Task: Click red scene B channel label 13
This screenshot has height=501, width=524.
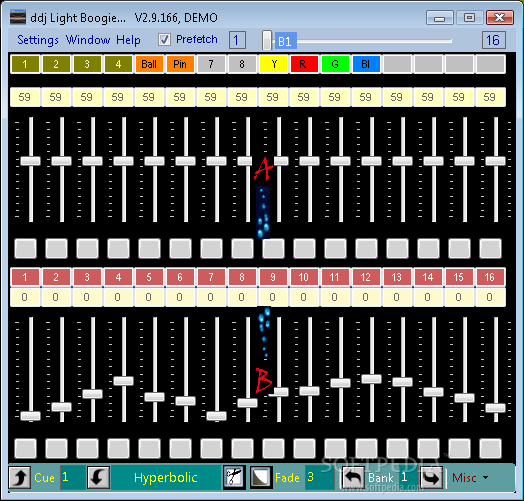Action: pos(397,277)
